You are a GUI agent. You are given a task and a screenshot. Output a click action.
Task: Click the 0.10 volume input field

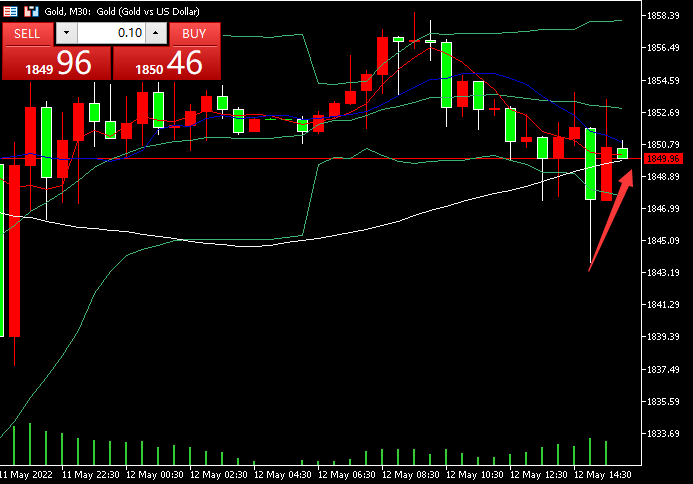[x=111, y=33]
